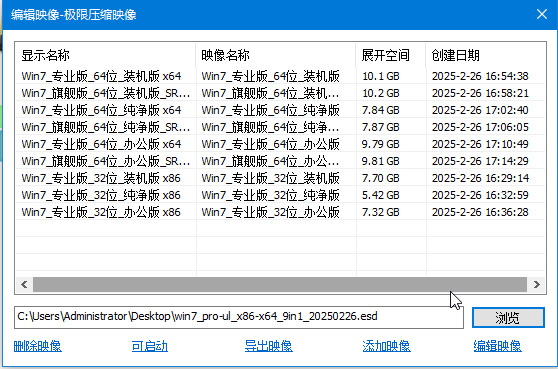558x369 pixels.
Task: Sort by 映像名称 column header
Action: [x=276, y=55]
